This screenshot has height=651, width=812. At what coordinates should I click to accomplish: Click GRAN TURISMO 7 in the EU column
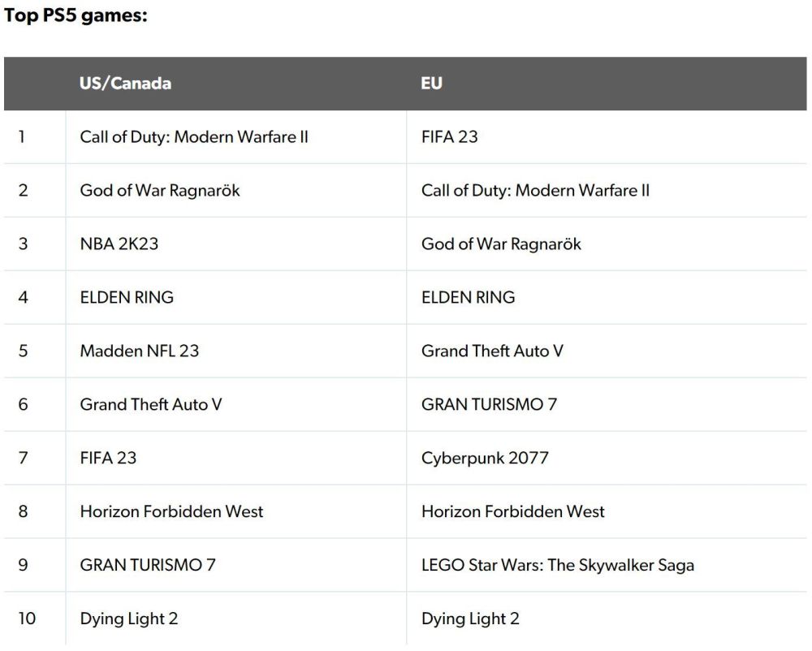pos(489,404)
